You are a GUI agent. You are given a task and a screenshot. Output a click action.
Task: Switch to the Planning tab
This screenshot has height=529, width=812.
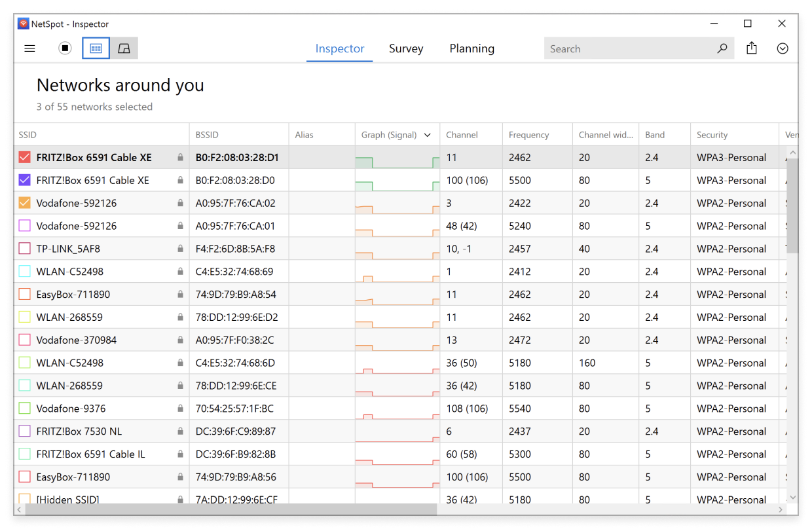coord(472,48)
